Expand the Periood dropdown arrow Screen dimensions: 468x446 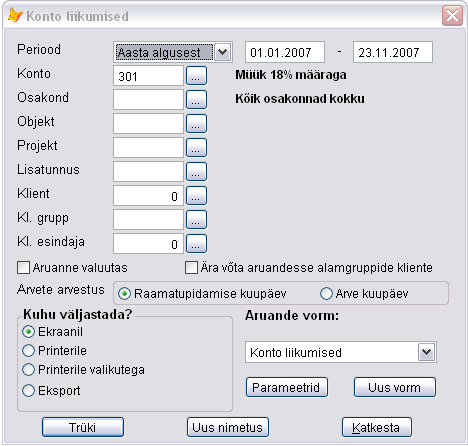click(x=223, y=52)
